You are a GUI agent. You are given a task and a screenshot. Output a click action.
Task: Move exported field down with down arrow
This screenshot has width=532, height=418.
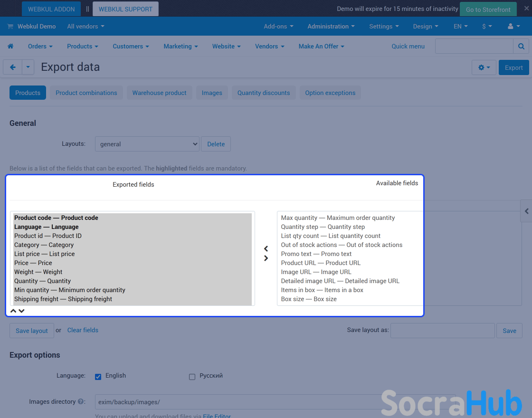(x=21, y=311)
